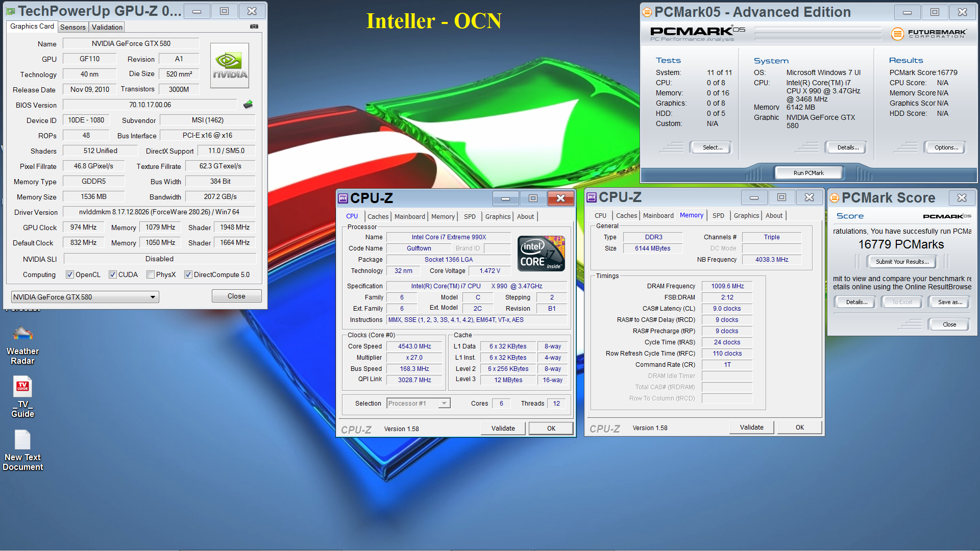Viewport: 980px width, 551px height.
Task: Click OK in the right CPU-Z window
Action: [800, 428]
